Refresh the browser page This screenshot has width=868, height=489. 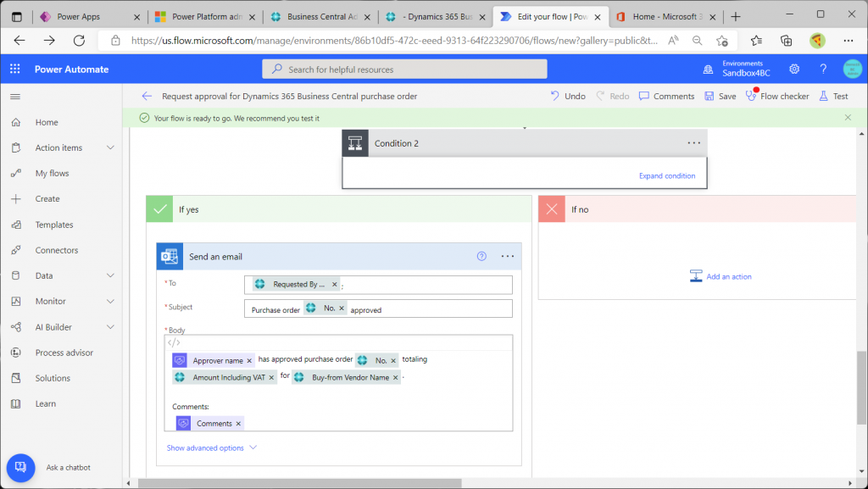pyautogui.click(x=79, y=41)
